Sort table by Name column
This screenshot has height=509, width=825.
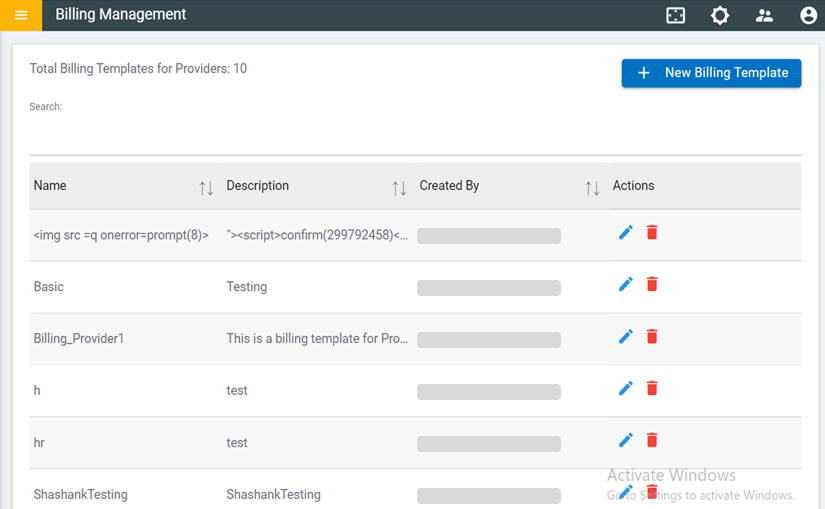coord(206,187)
